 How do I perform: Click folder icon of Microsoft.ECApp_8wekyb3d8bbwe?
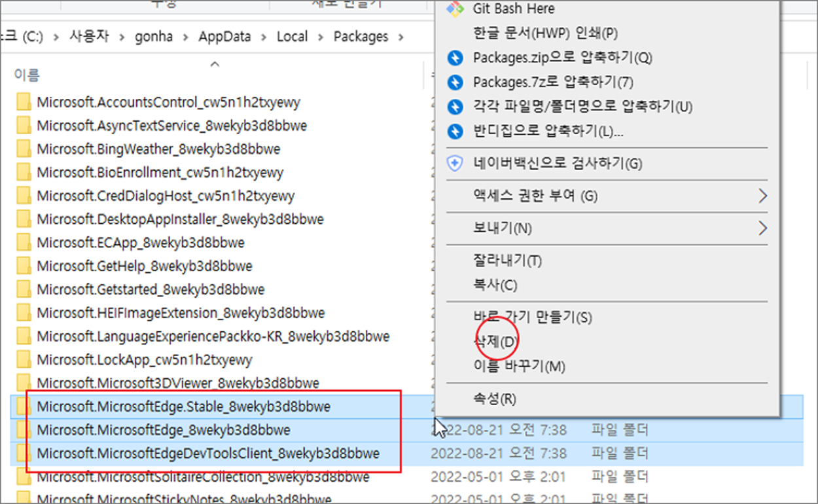tap(24, 243)
